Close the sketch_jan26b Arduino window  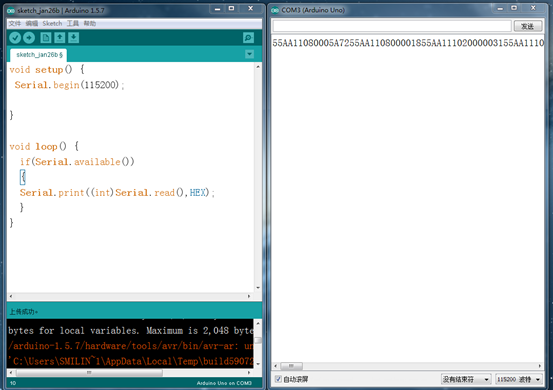point(251,8)
